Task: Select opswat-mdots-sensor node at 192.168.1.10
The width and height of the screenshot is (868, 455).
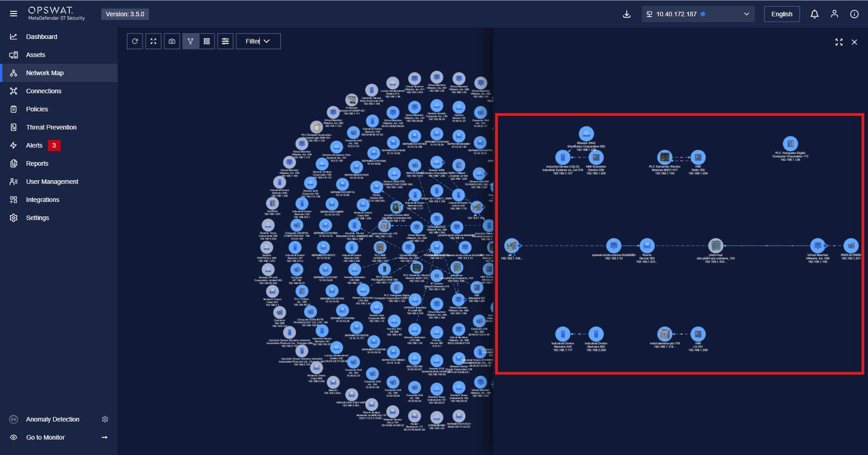Action: click(614, 246)
